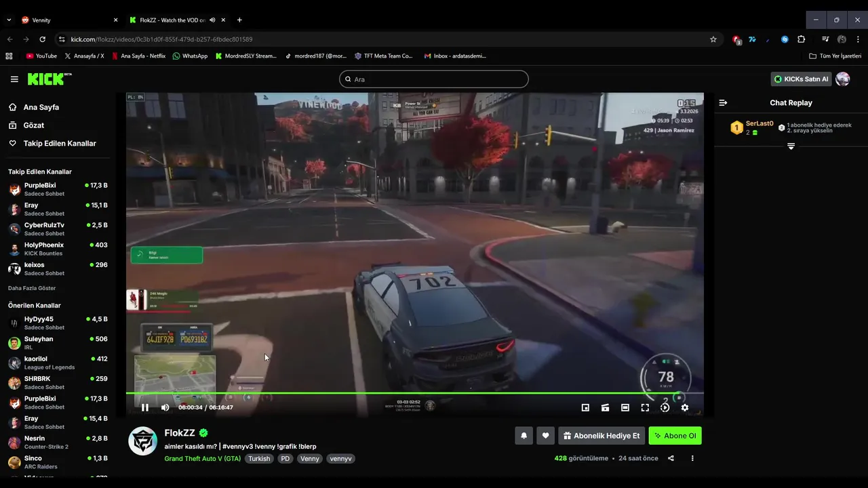Open kaoriloi recommended channel
Screen dimensions: 868x488
coord(58,363)
